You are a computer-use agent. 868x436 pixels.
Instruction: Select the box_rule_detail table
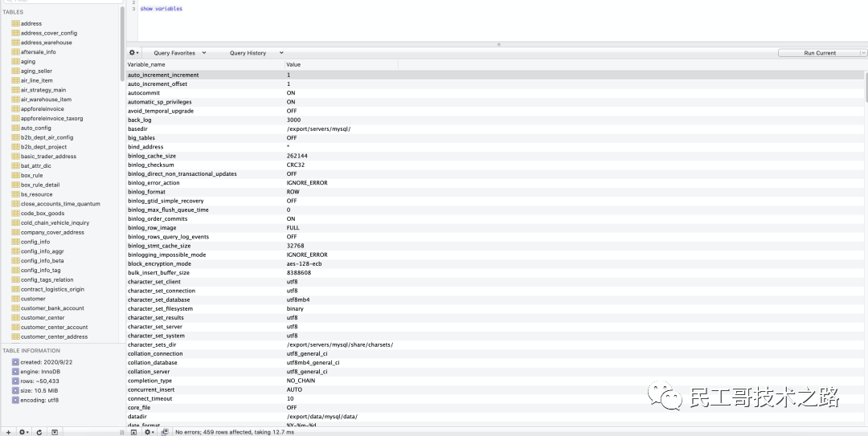pyautogui.click(x=40, y=185)
